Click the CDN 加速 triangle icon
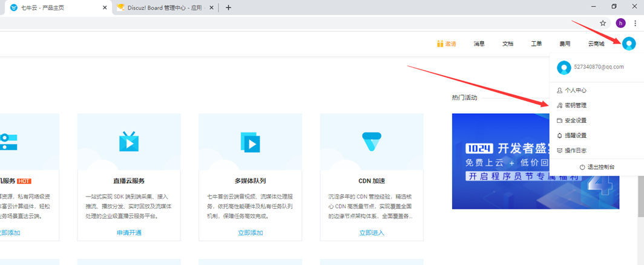The image size is (644, 265). coord(372,142)
